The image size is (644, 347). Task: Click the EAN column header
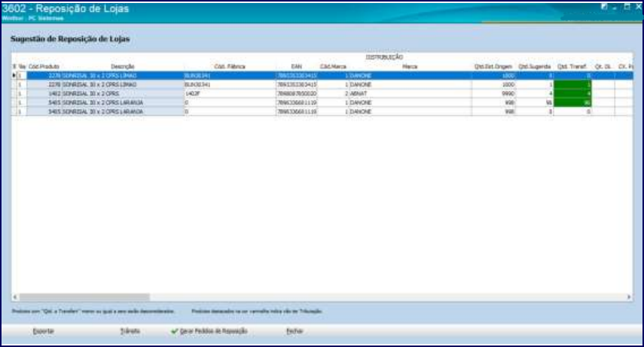tap(297, 66)
